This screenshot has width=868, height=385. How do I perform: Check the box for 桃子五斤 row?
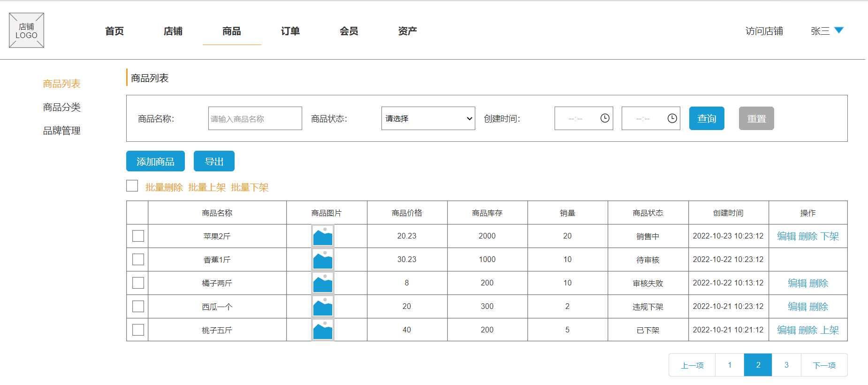pos(138,330)
